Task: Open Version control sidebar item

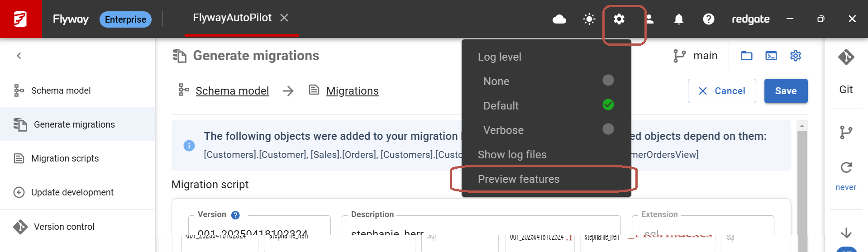Action: [x=77, y=227]
